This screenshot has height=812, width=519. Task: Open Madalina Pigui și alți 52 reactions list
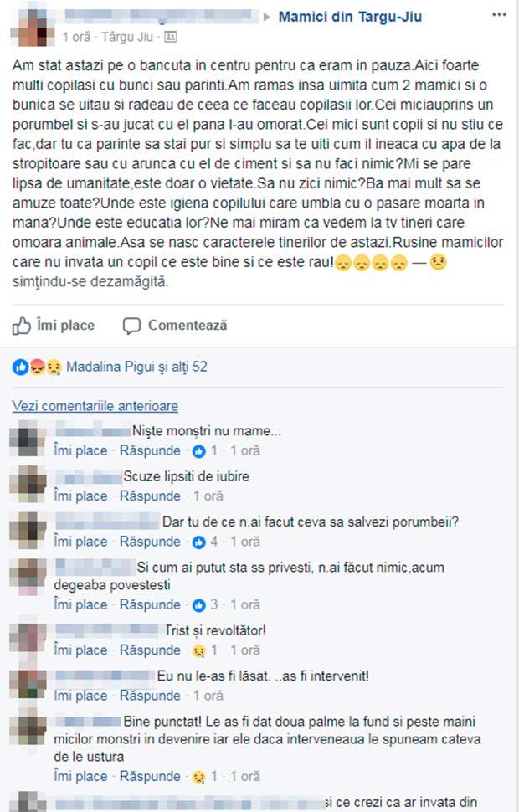tap(136, 367)
